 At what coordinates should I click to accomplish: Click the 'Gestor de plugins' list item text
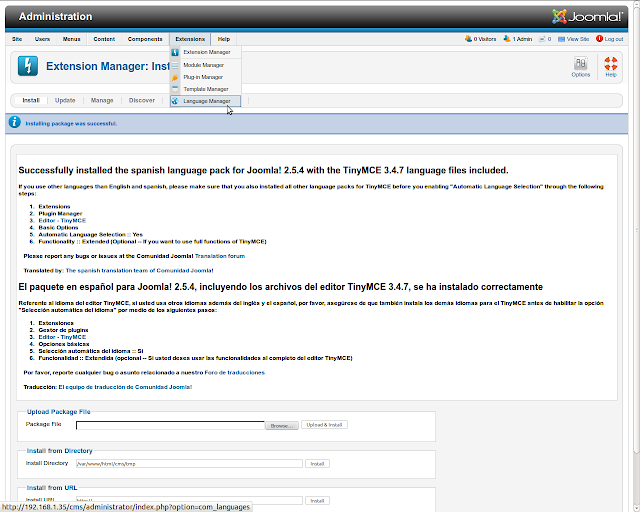(63, 330)
